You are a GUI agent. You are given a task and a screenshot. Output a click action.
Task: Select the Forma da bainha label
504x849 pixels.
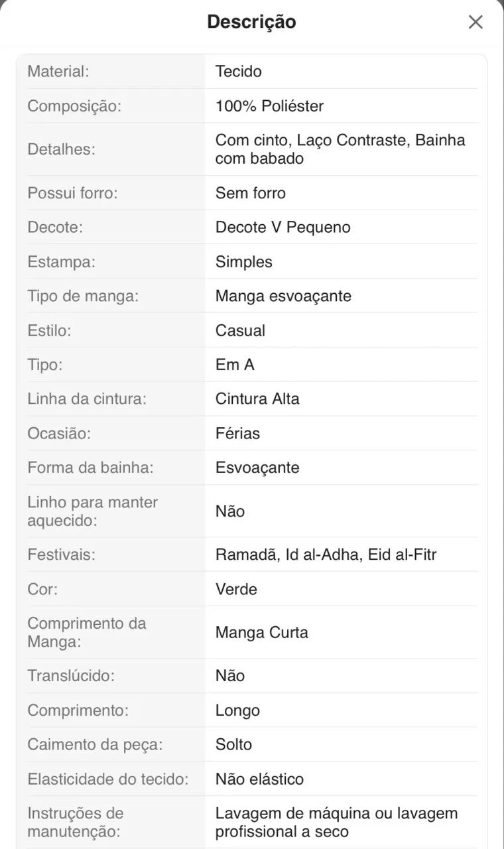[x=90, y=468]
